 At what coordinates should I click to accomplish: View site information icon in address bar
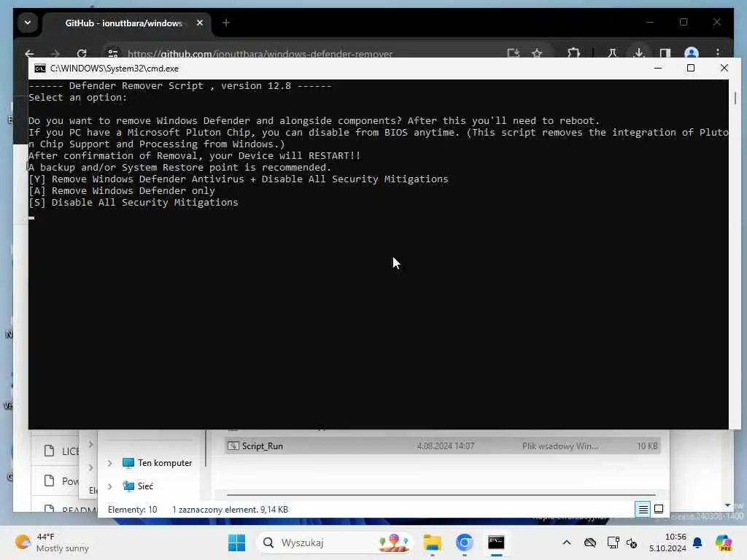click(113, 53)
